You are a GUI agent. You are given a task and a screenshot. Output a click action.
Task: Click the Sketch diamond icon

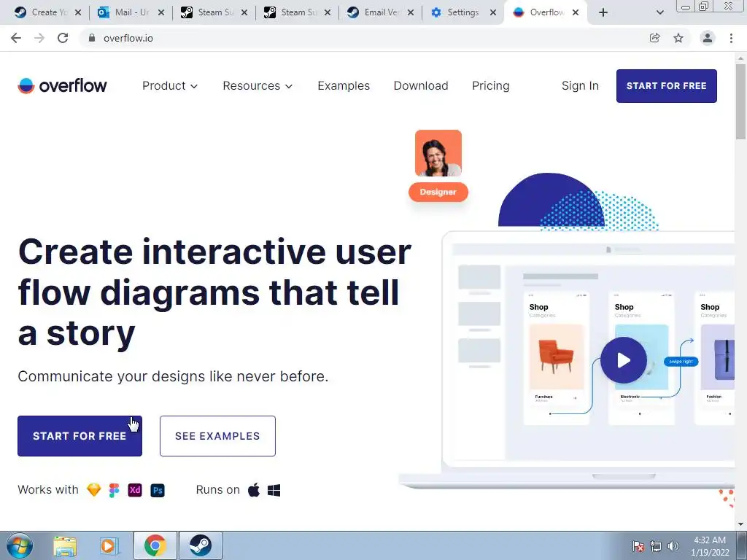94,490
